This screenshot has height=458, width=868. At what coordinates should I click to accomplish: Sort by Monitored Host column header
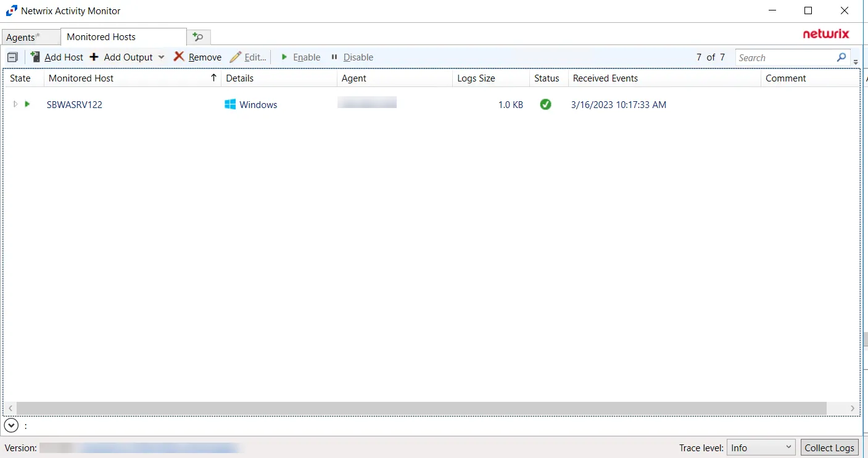pyautogui.click(x=133, y=78)
